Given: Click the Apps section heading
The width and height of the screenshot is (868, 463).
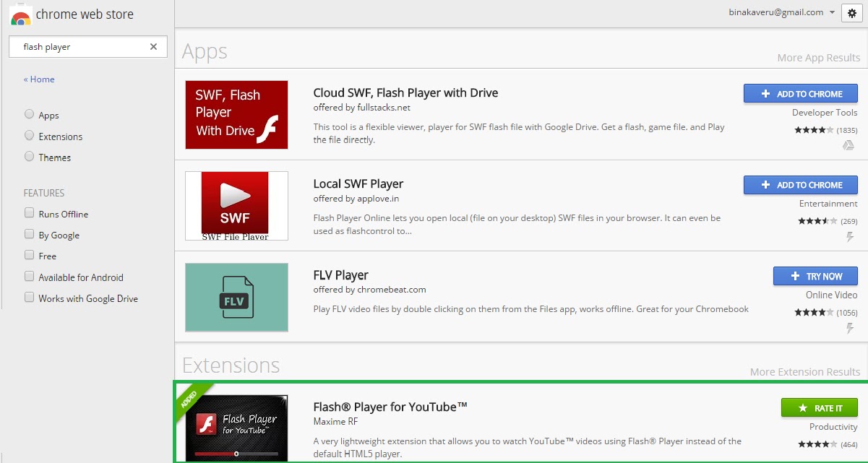Looking at the screenshot, I should click(x=205, y=52).
